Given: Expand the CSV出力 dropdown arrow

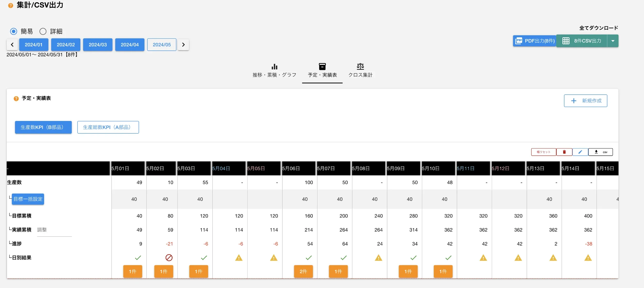Looking at the screenshot, I should [613, 41].
